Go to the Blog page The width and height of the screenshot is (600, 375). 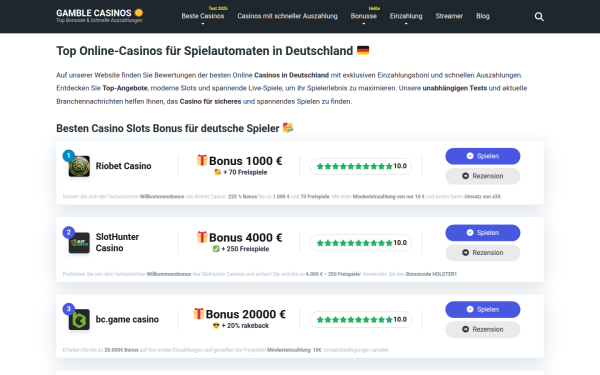coord(483,16)
